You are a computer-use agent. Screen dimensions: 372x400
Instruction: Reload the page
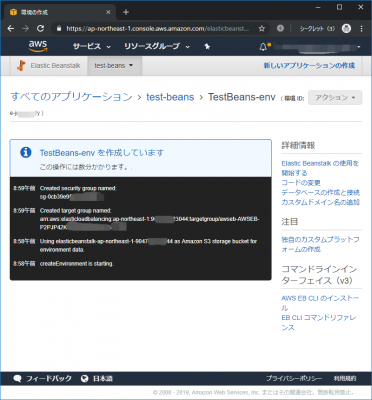(x=41, y=29)
